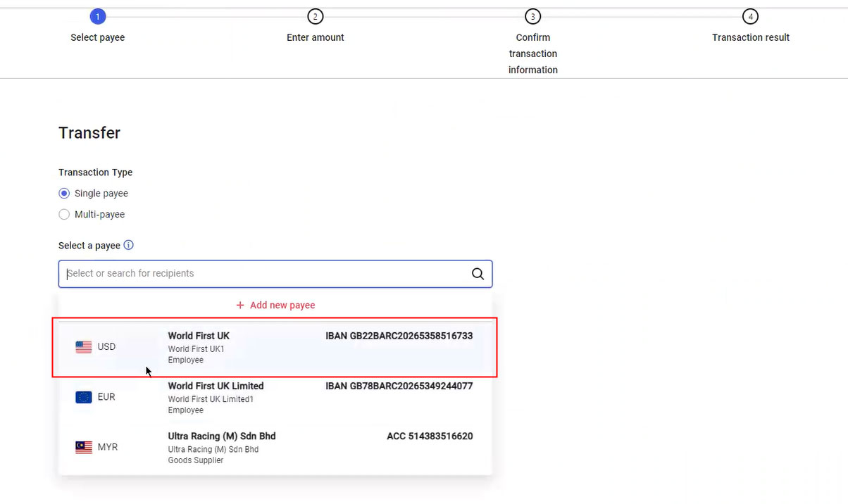This screenshot has height=504, width=848.
Task: Go to the Enter amount step label
Action: point(315,37)
